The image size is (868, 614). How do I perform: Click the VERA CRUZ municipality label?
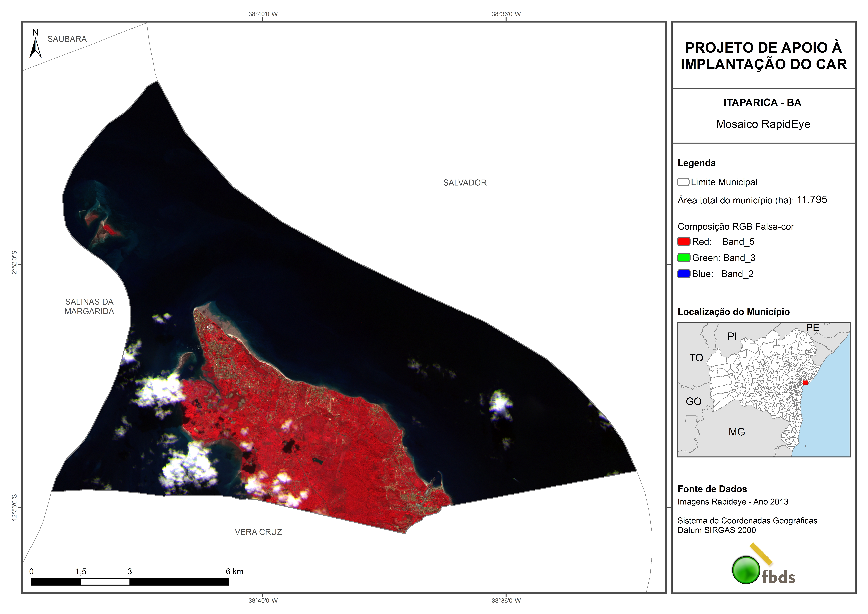(x=258, y=532)
